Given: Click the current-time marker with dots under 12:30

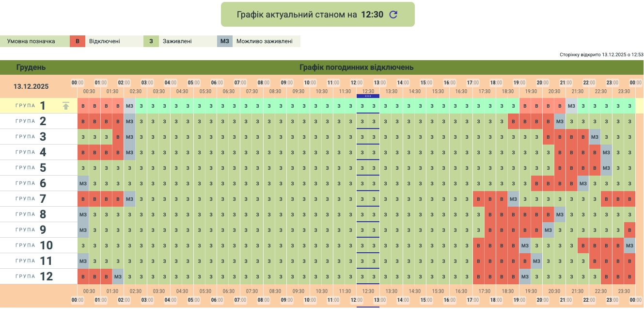Looking at the screenshot, I should click(x=368, y=96).
